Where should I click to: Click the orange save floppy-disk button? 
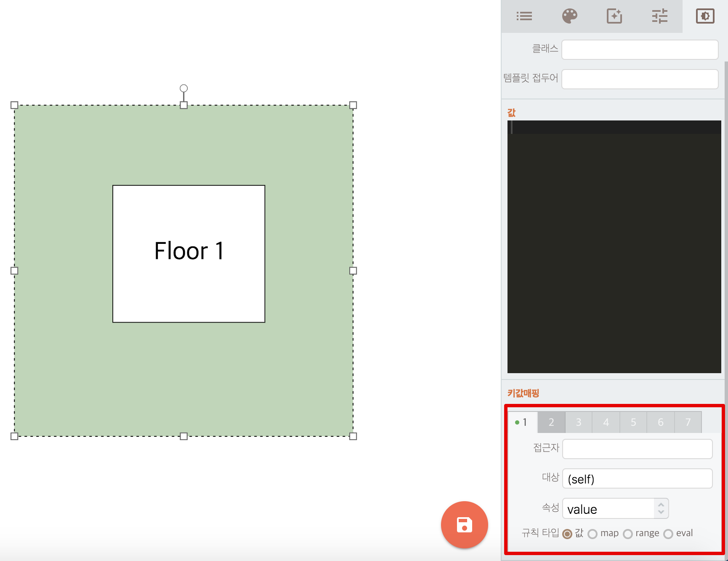tap(465, 525)
